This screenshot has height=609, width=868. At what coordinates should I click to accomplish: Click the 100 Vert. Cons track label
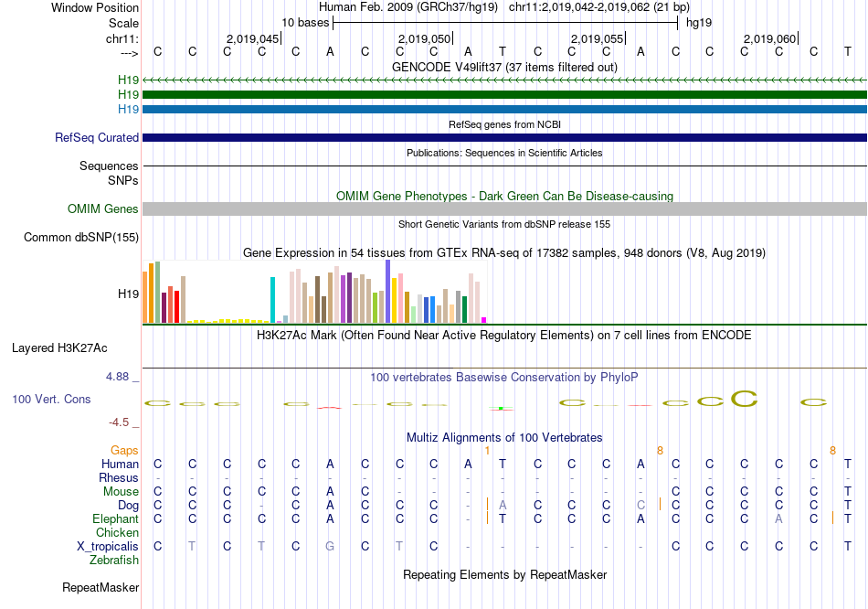click(51, 400)
